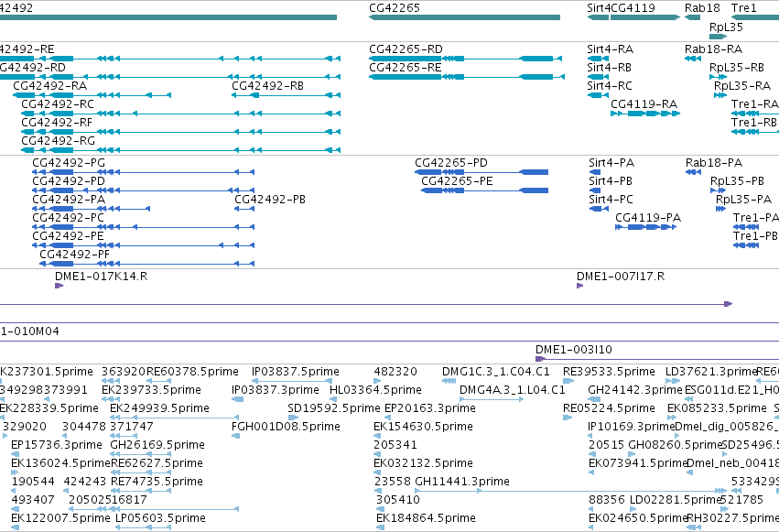Click the CG4119 gene bar
The width and height of the screenshot is (779, 532).
[644, 17]
